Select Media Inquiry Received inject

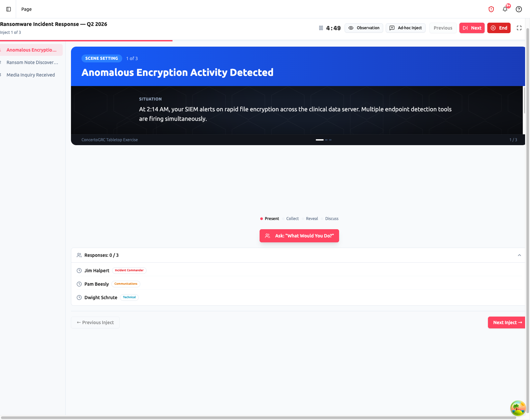tap(31, 75)
